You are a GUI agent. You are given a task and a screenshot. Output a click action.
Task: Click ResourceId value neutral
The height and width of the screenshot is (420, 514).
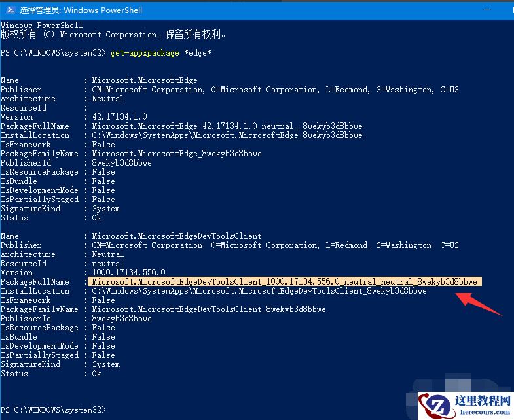[x=108, y=264]
